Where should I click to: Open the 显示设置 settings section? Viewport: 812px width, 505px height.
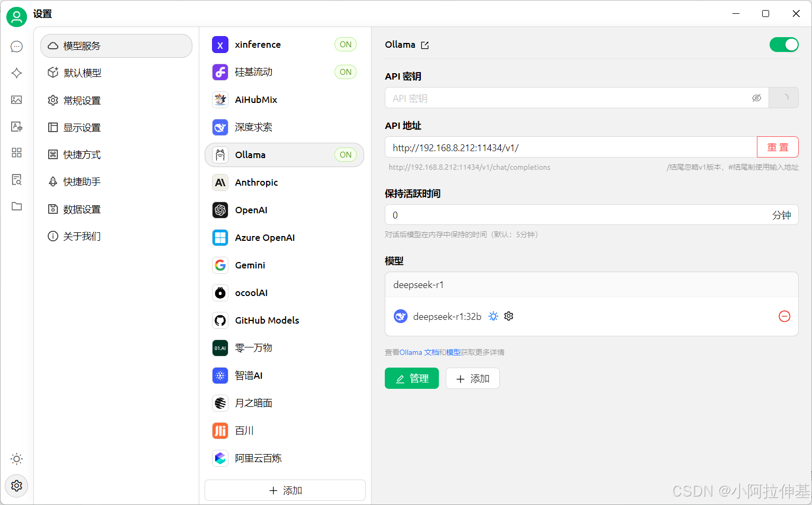tap(116, 127)
